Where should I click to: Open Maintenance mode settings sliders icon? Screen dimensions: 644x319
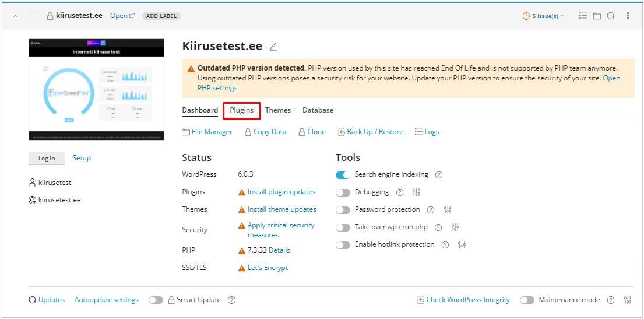[628, 300]
